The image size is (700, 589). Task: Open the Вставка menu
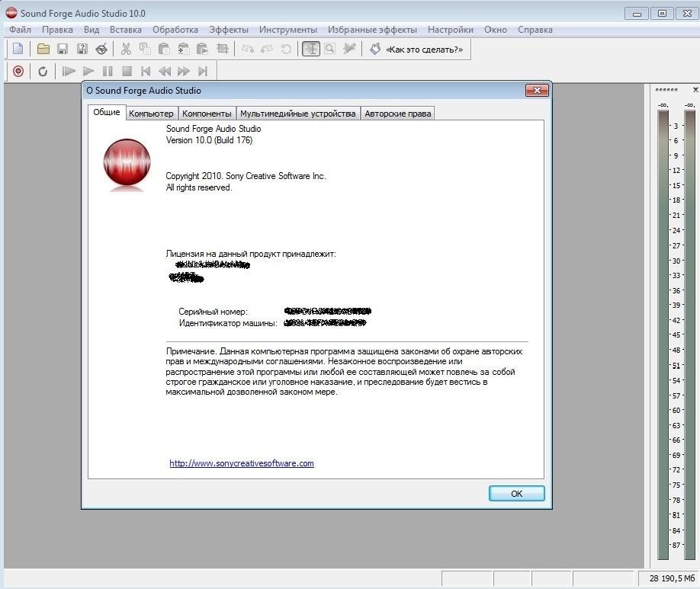[126, 30]
